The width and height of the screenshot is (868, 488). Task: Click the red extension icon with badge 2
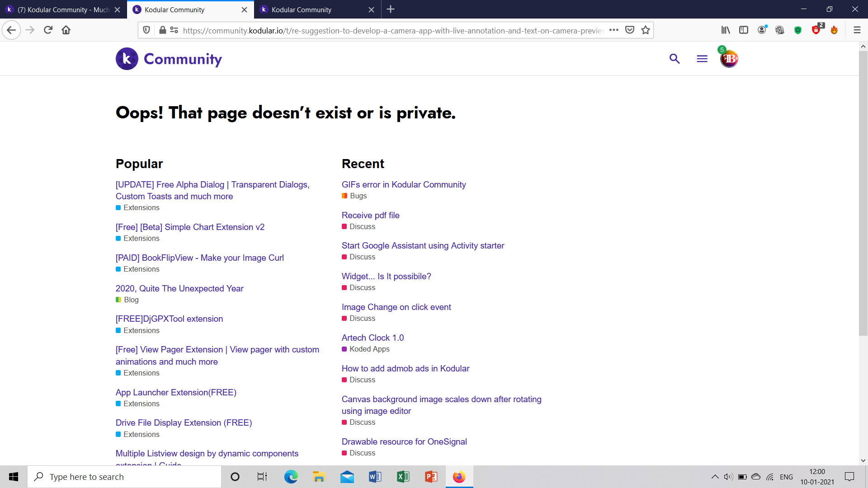817,29
